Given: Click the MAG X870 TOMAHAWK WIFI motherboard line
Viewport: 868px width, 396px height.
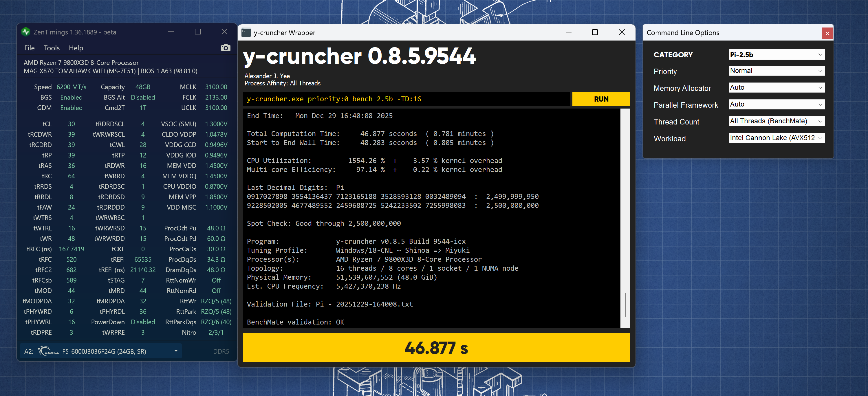Looking at the screenshot, I should pyautogui.click(x=111, y=71).
